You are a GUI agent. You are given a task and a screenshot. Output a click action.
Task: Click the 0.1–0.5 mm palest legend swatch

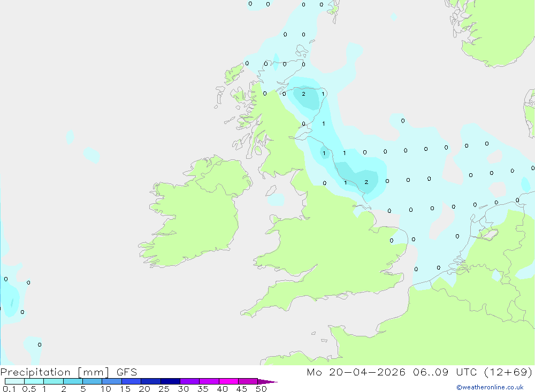point(14,381)
